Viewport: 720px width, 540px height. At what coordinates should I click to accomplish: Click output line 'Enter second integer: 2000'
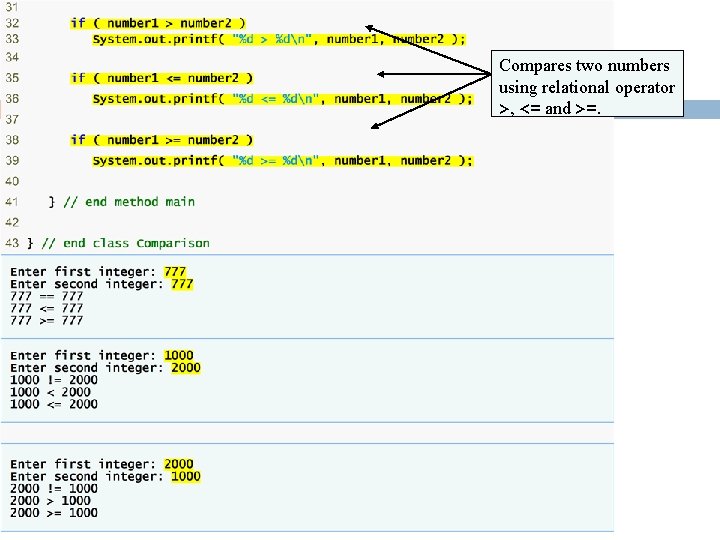click(x=105, y=368)
